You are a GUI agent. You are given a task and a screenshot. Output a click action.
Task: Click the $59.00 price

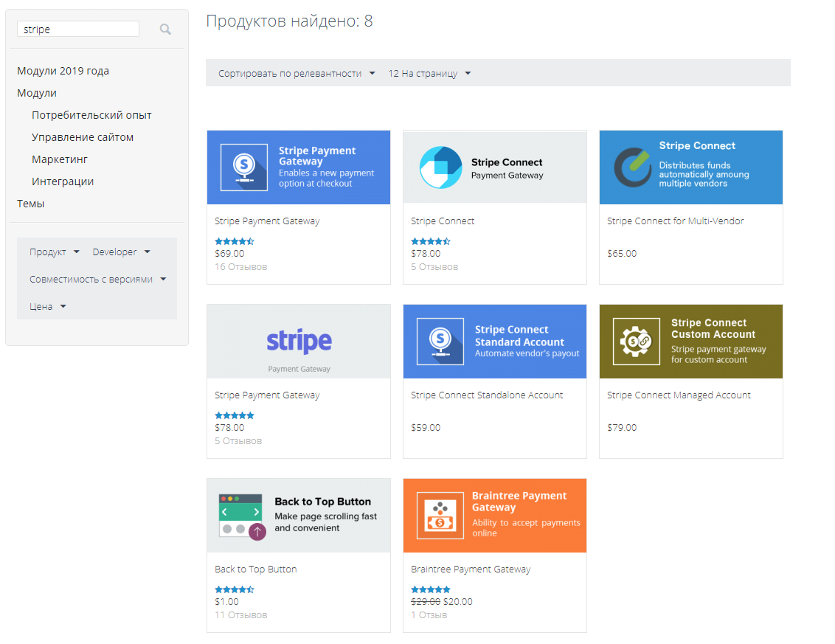(x=426, y=428)
